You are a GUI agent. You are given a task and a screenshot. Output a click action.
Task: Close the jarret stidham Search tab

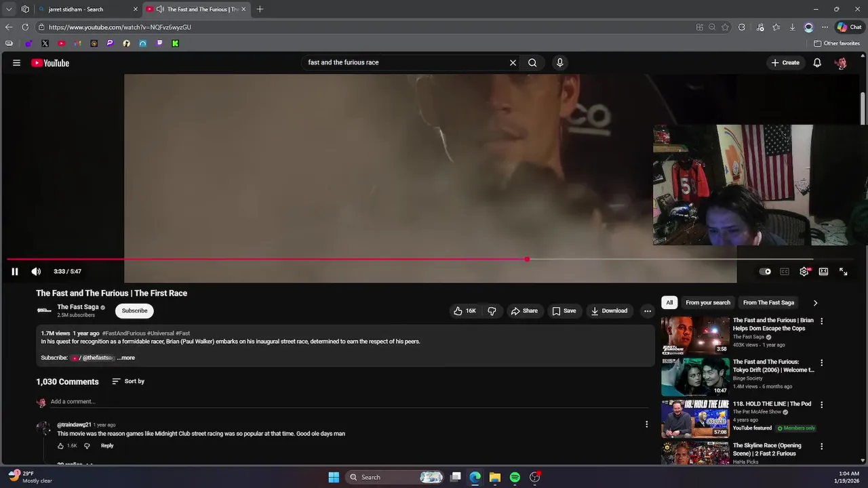135,9
